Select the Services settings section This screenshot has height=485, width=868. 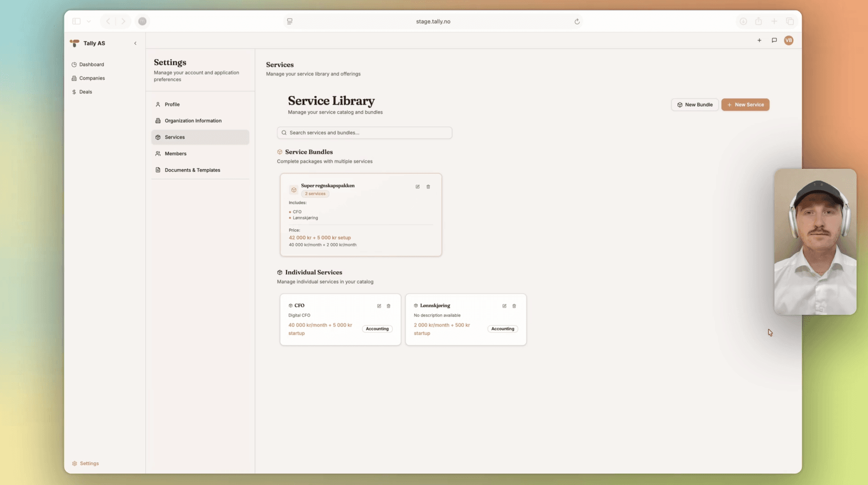click(200, 137)
